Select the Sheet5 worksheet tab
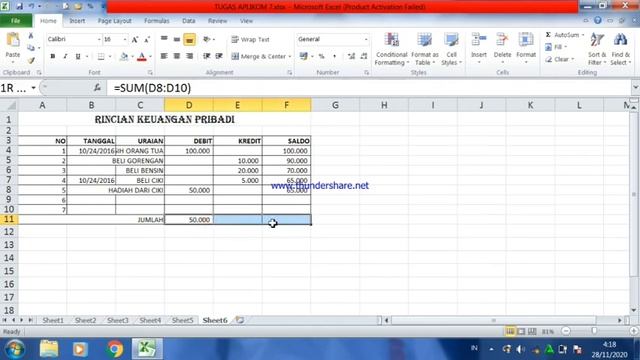 [182, 321]
